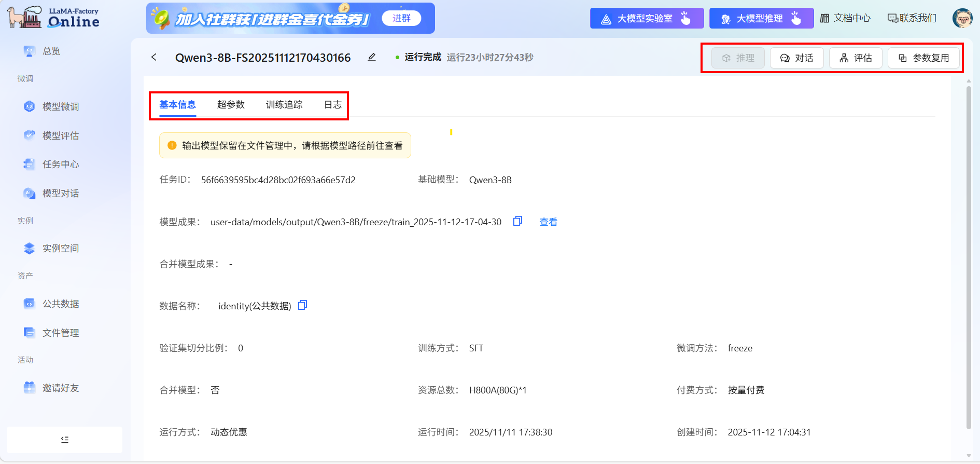Click the task title Qwen3-8B-FS20251112170430166
The width and height of the screenshot is (980, 464).
[263, 58]
